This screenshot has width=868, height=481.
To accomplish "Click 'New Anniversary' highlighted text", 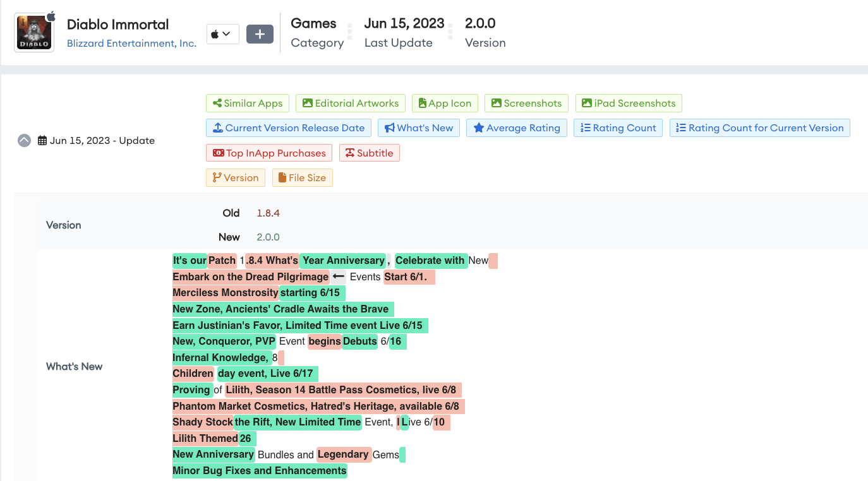I will tap(214, 454).
